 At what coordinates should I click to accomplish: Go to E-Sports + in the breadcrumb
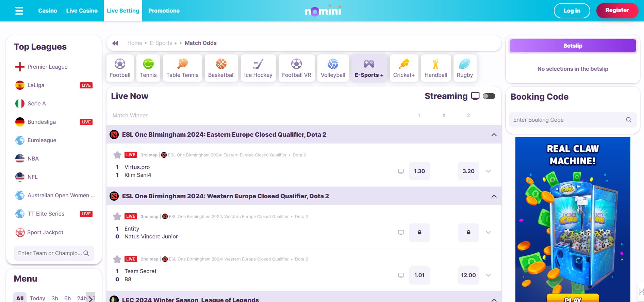point(163,43)
